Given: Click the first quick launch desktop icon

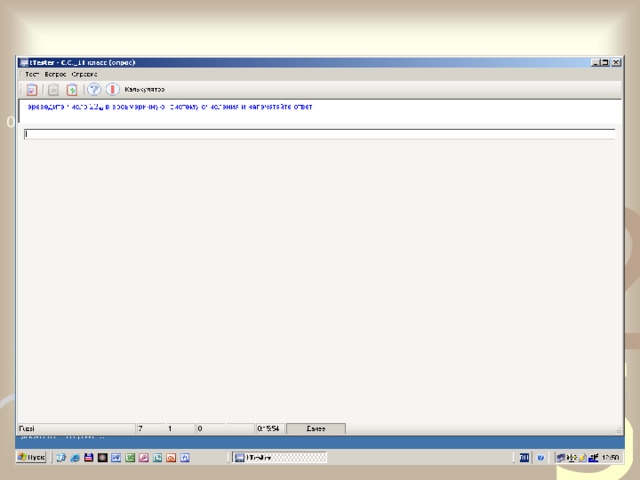Looking at the screenshot, I should click(x=61, y=458).
